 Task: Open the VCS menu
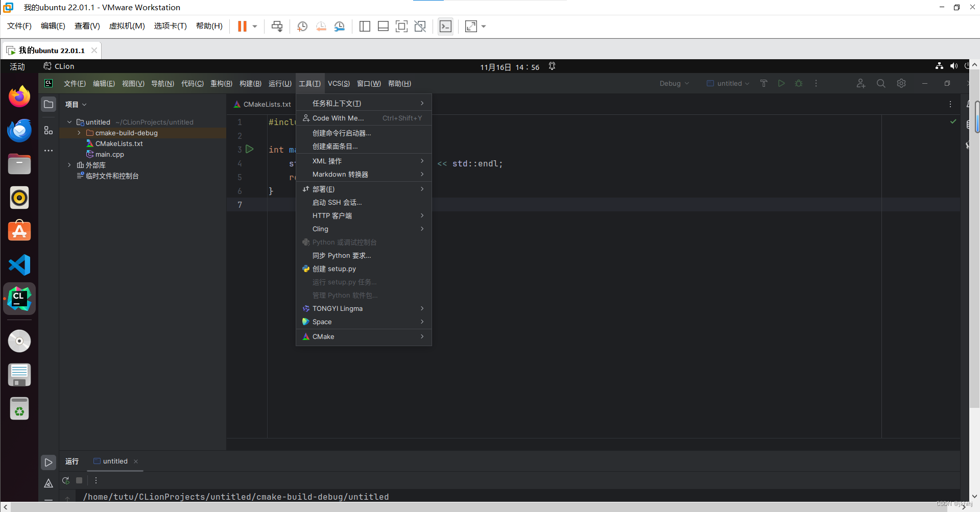pyautogui.click(x=339, y=83)
